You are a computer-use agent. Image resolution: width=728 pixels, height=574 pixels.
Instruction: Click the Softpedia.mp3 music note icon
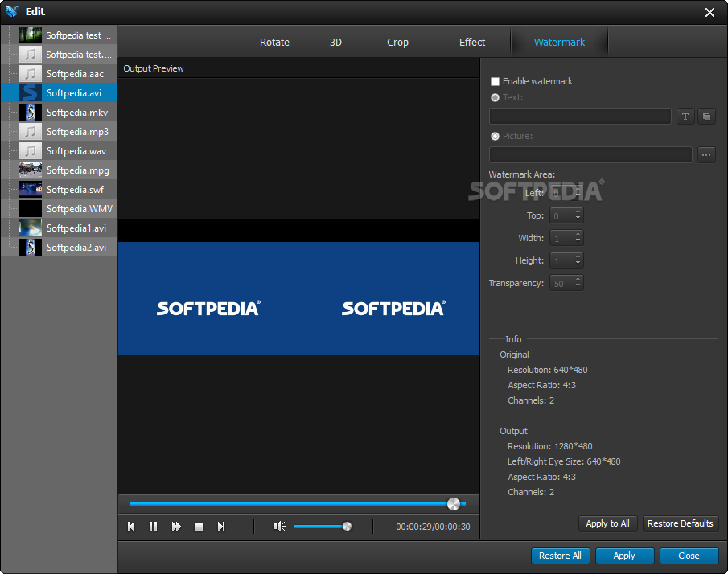pos(31,132)
